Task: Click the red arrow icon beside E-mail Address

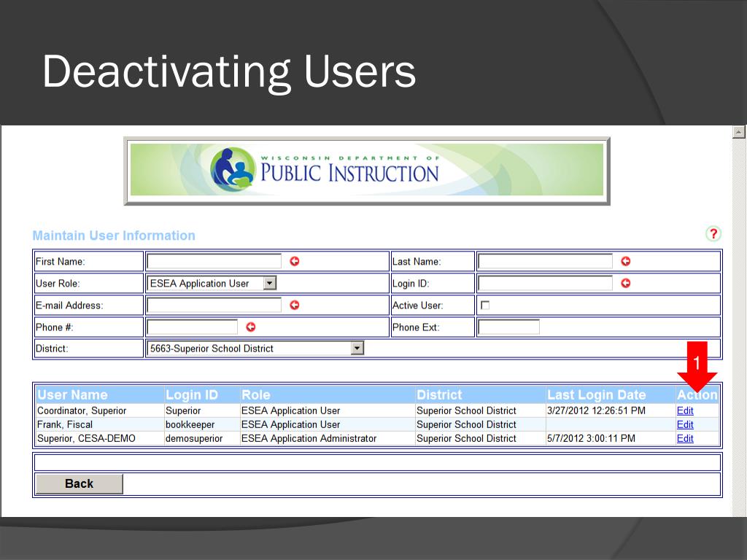Action: (295, 305)
